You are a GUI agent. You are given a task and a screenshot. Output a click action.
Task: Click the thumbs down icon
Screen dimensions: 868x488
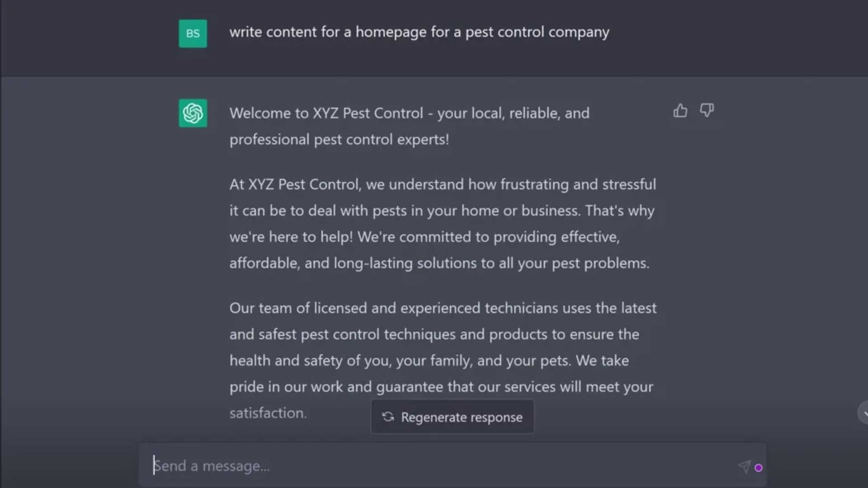click(707, 110)
